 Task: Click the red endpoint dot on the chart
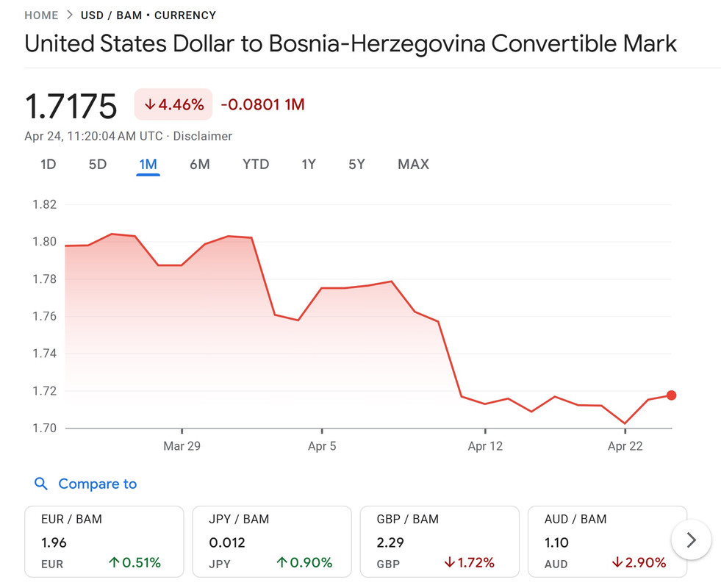coord(671,395)
